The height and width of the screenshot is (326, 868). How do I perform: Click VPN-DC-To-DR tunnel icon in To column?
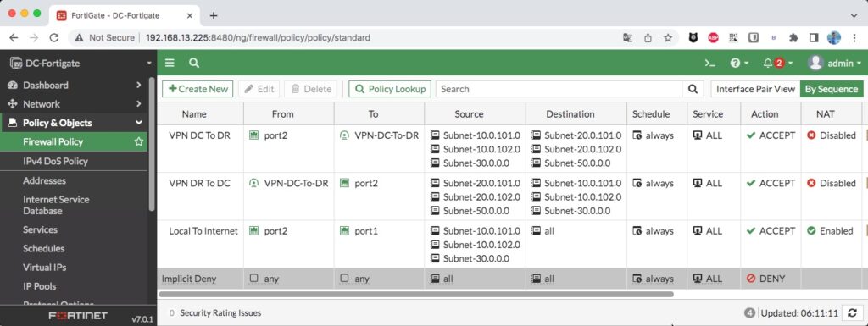click(x=344, y=135)
